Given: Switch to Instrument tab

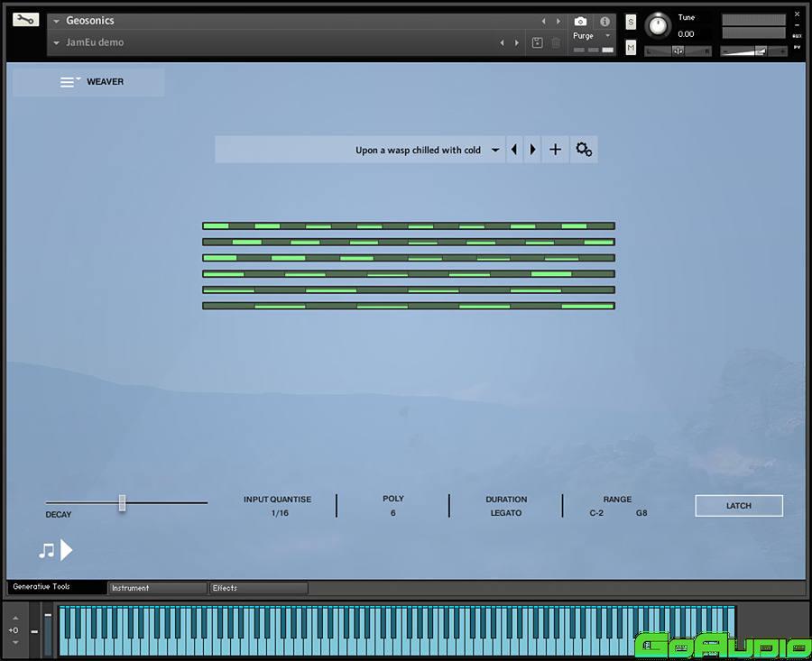Looking at the screenshot, I should tap(157, 588).
